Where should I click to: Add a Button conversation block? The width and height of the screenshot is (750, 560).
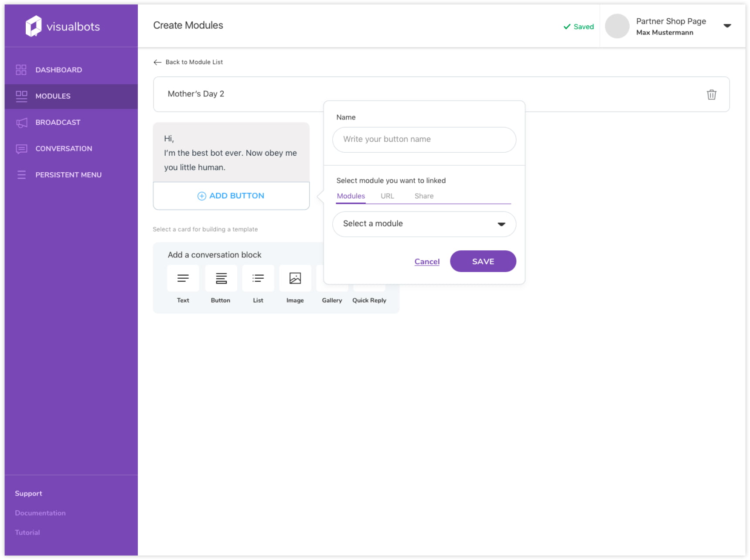click(221, 279)
